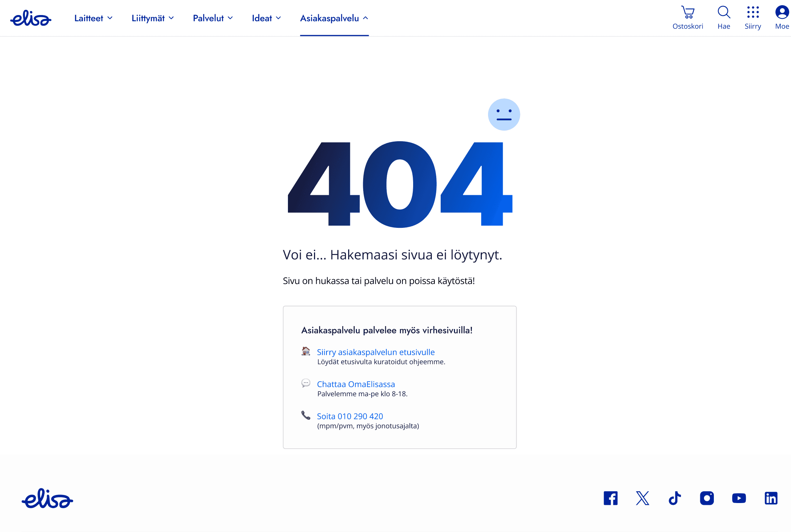The width and height of the screenshot is (791, 532).
Task: Go to Siirry asiakaspalvelun etusivulle
Action: (376, 352)
